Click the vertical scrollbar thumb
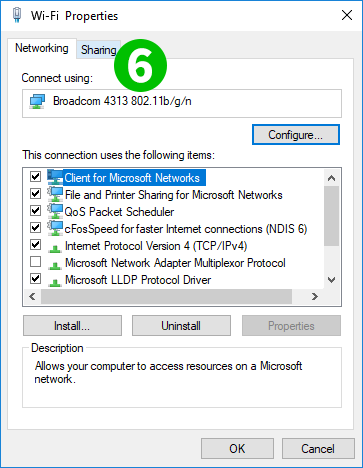 point(331,216)
